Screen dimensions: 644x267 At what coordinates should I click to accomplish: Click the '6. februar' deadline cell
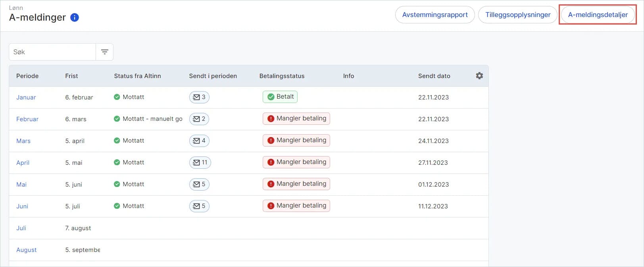tap(79, 97)
